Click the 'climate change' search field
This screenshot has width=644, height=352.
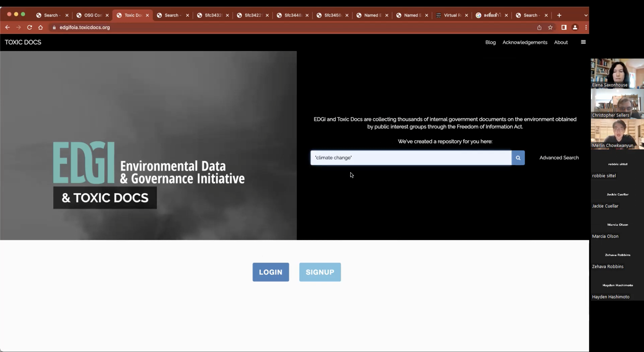(x=411, y=158)
